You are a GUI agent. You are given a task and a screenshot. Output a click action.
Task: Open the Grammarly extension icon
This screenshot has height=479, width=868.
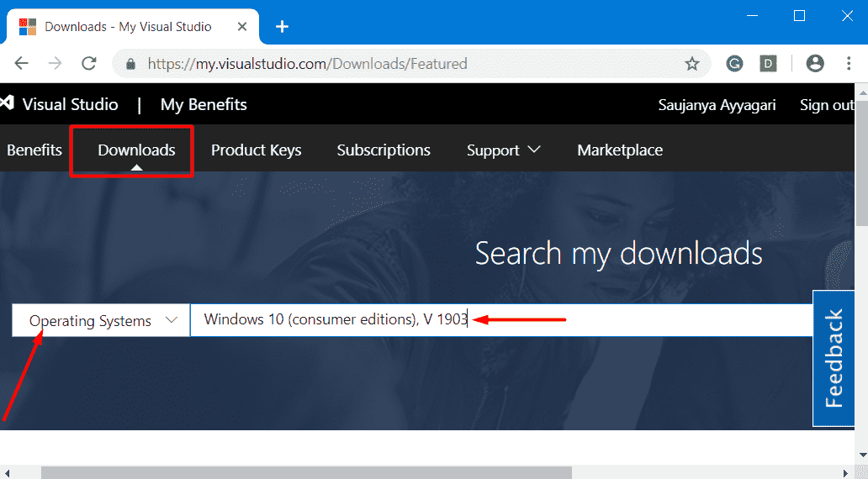point(734,64)
